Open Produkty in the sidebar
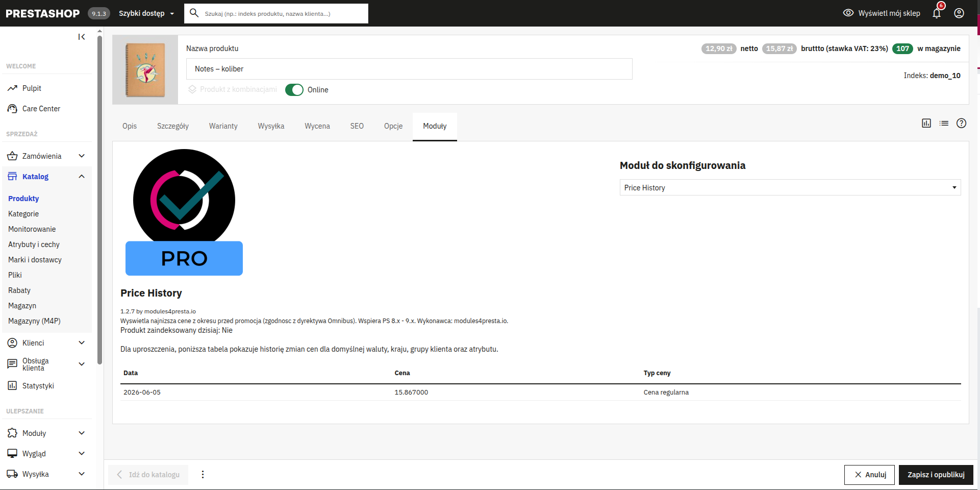Image resolution: width=980 pixels, height=490 pixels. coord(23,199)
